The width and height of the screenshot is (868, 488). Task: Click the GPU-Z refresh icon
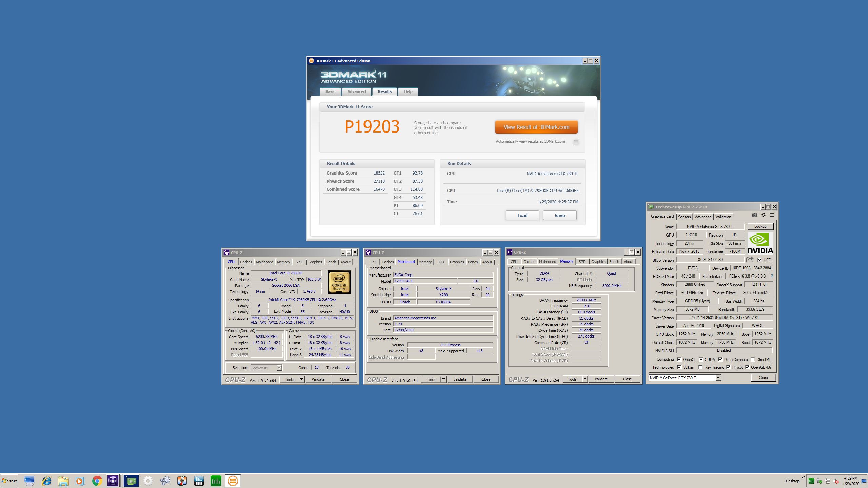[x=763, y=215]
